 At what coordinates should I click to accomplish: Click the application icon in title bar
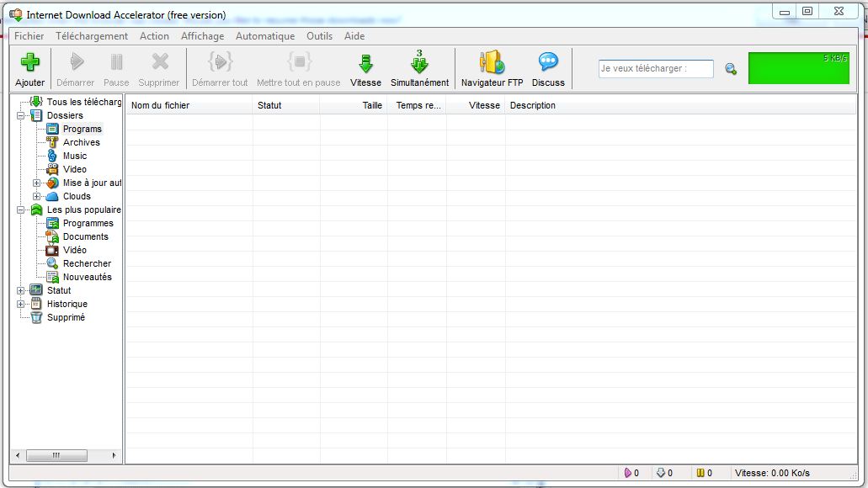[15, 15]
